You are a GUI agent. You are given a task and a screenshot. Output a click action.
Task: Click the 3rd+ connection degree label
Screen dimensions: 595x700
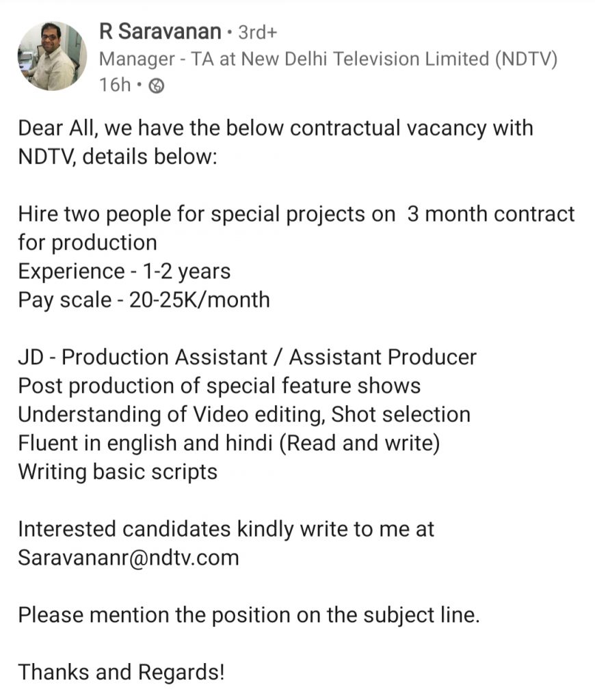(258, 32)
